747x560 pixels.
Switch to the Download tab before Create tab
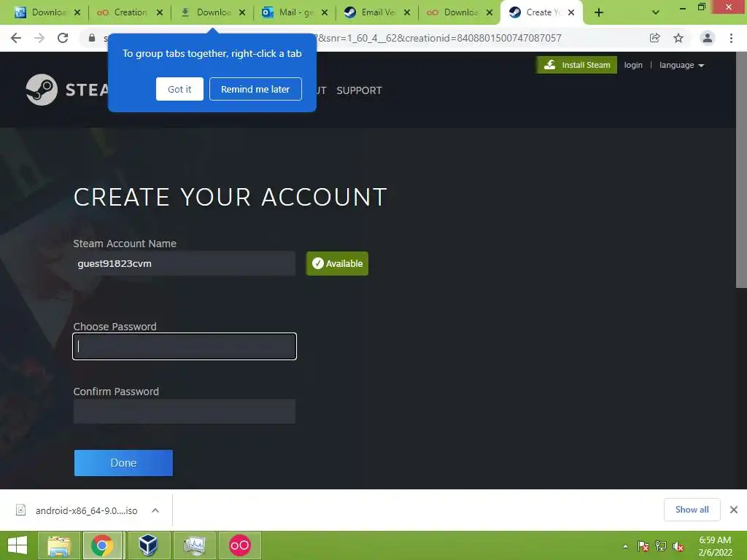(x=453, y=12)
